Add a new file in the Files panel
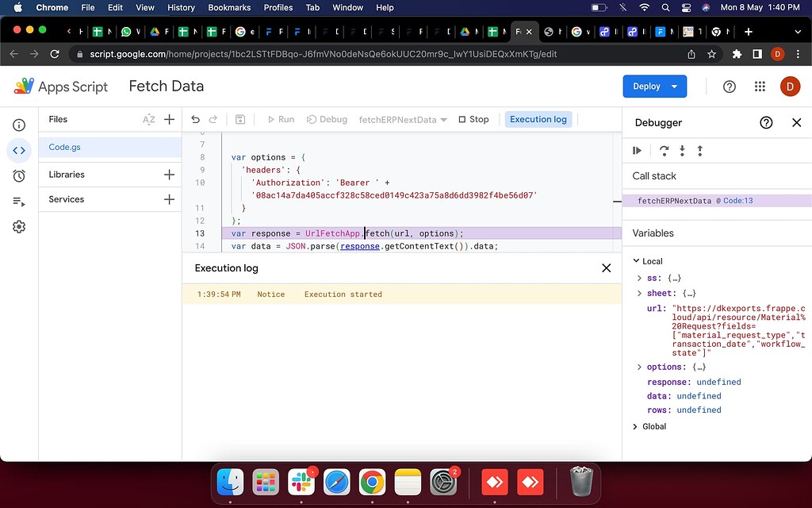This screenshot has width=812, height=508. (169, 119)
